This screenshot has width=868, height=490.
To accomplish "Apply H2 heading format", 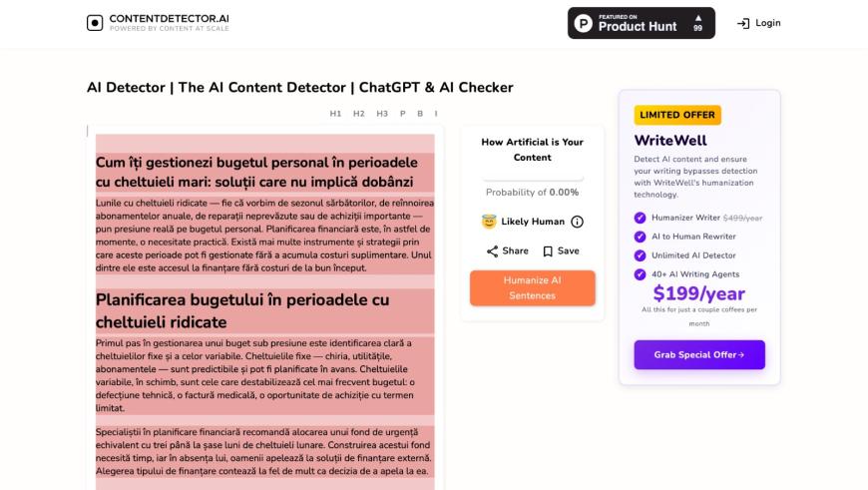I will tap(359, 114).
